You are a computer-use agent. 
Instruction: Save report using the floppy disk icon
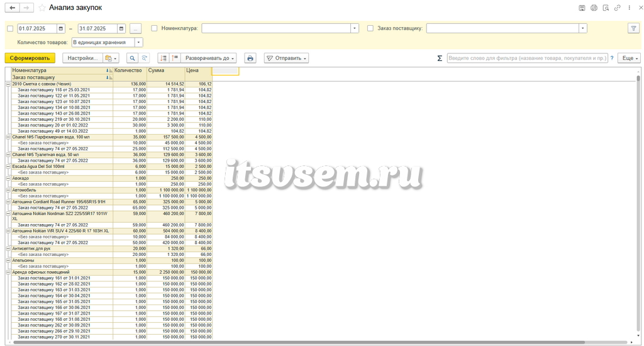pos(582,8)
